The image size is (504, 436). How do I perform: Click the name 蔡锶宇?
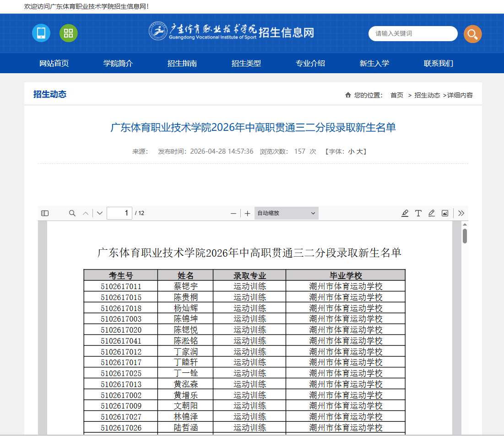click(x=186, y=286)
